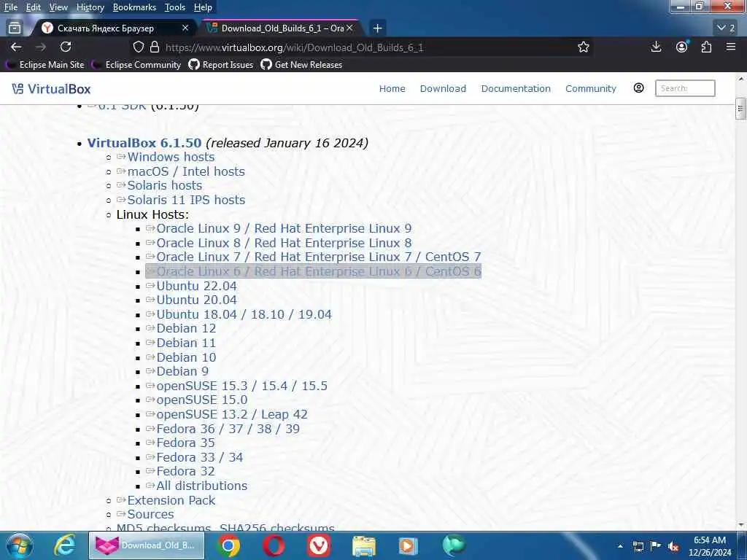Go back to the previous page
Viewport: 747px width, 560px height.
click(16, 47)
